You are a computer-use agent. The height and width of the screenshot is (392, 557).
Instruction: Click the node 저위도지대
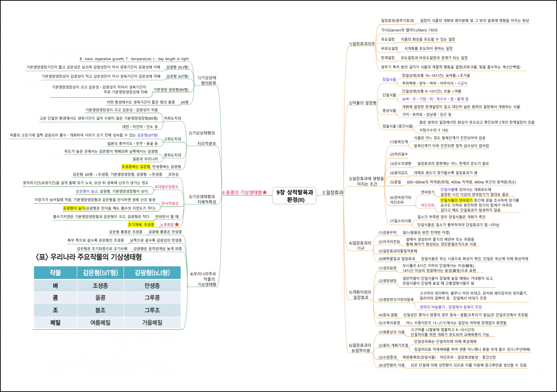pos(172,118)
